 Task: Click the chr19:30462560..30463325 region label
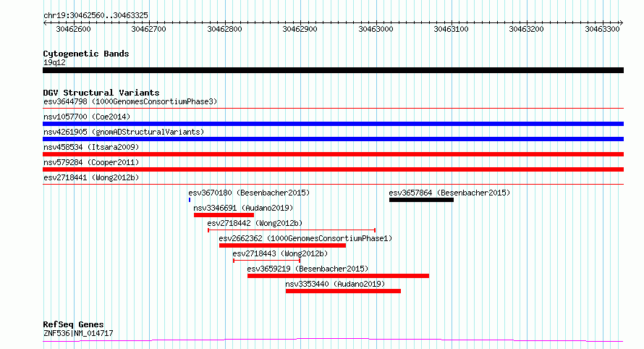(96, 15)
